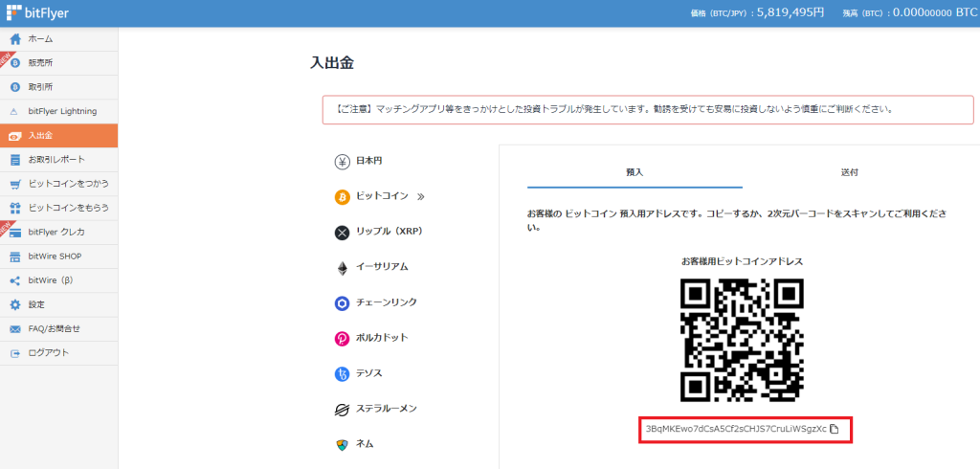Image resolution: width=980 pixels, height=469 pixels.
Task: Click the copy address icon
Action: coord(834,429)
